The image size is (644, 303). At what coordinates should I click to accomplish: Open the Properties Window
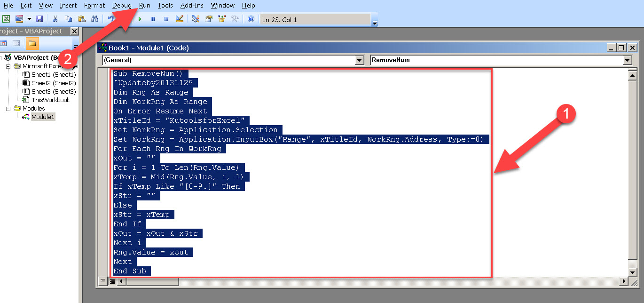208,19
